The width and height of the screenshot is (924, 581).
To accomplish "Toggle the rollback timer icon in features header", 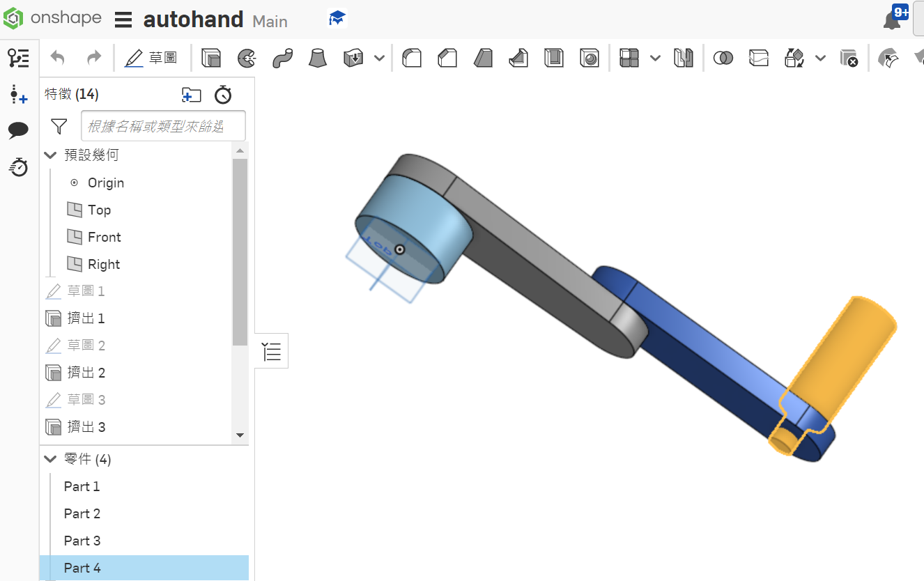I will [x=223, y=95].
